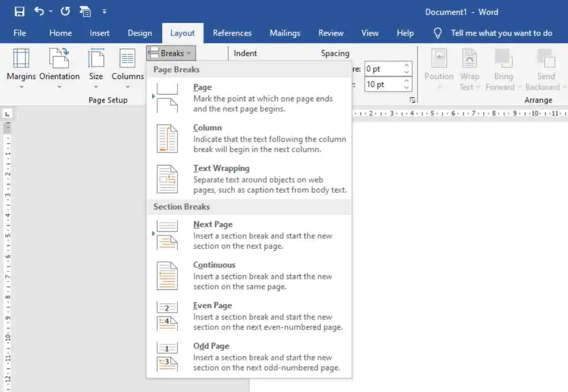Click the Spacing label in Paragraph group

click(x=335, y=53)
